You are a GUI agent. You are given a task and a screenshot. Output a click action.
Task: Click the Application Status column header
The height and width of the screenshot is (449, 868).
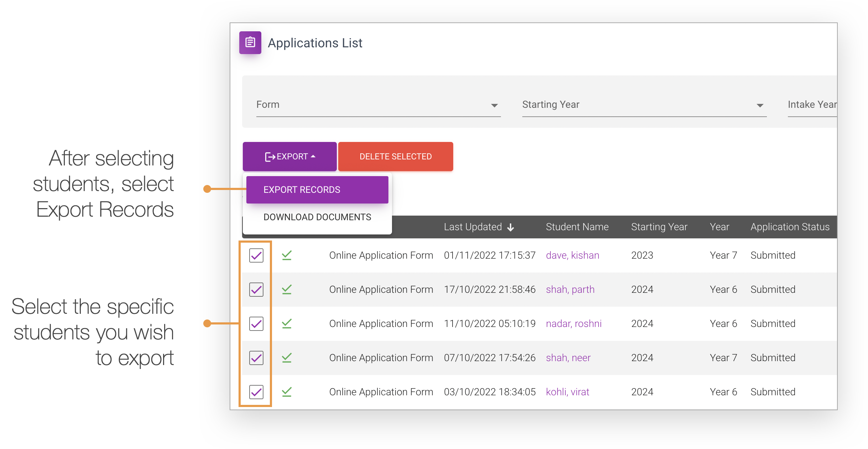coord(790,227)
